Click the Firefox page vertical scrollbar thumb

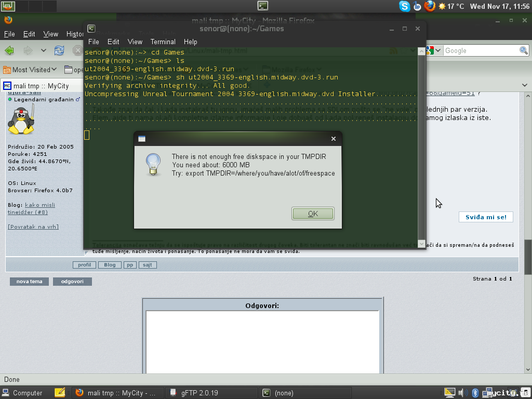(528, 257)
